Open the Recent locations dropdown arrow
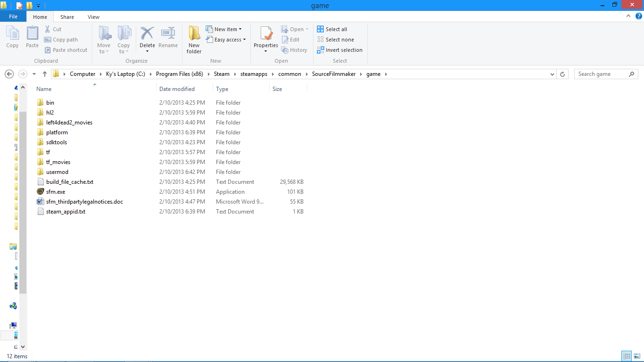The image size is (644, 362). click(34, 74)
